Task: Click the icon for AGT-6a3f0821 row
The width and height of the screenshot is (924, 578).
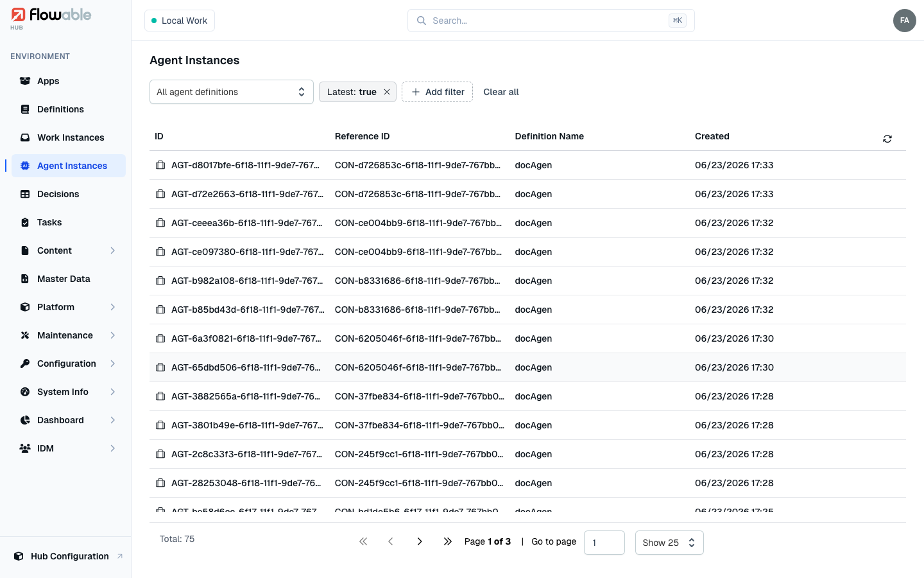Action: [160, 338]
